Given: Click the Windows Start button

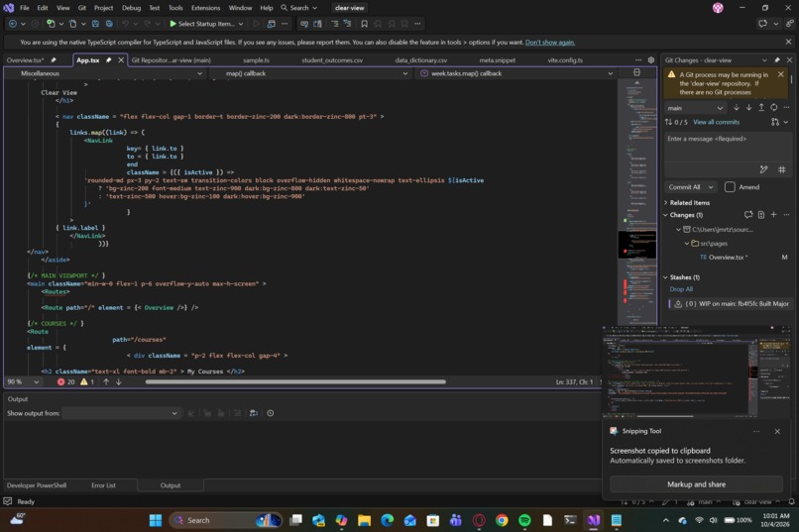Looking at the screenshot, I should 156,520.
